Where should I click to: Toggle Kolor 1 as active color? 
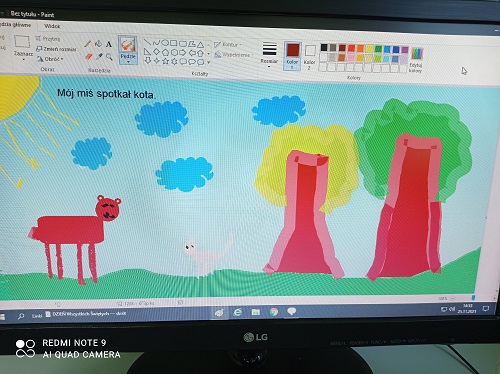(x=292, y=55)
